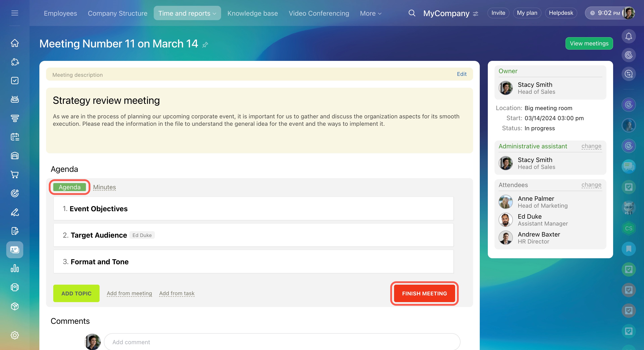Open the hamburger menu icon
This screenshot has width=644, height=350.
(x=15, y=13)
